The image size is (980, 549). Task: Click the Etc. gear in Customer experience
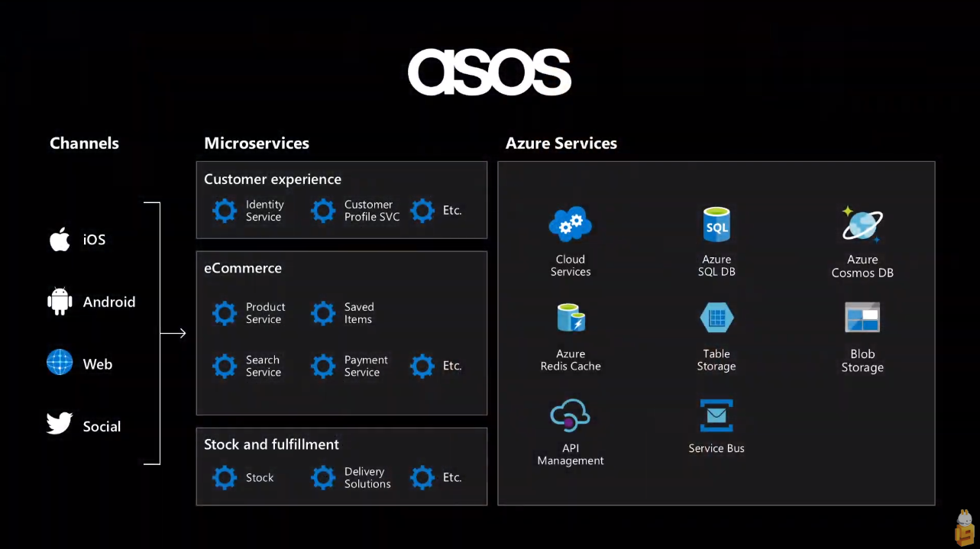[x=422, y=211]
